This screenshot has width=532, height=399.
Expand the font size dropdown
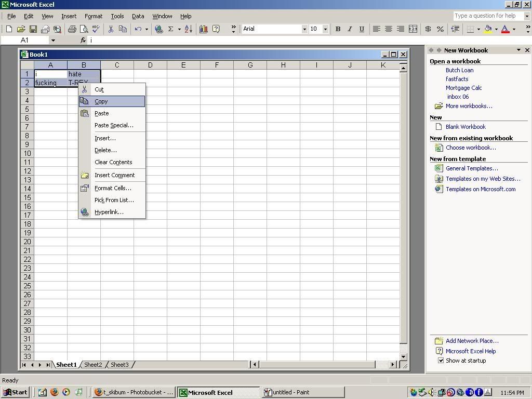click(x=325, y=29)
